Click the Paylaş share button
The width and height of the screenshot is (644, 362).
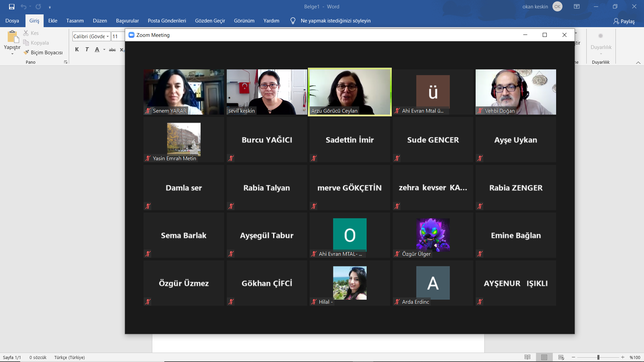[x=624, y=21]
